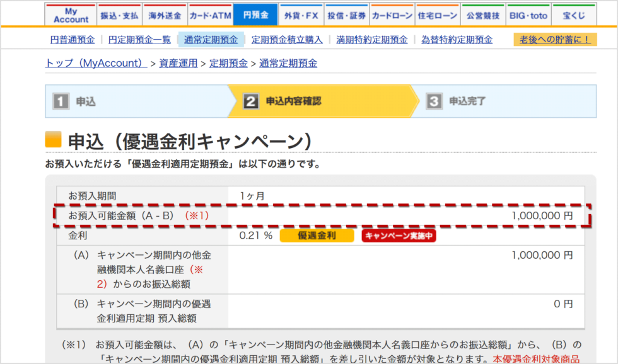This screenshot has width=618, height=364.
Task: Open the カード・ATM section
Action: point(210,14)
